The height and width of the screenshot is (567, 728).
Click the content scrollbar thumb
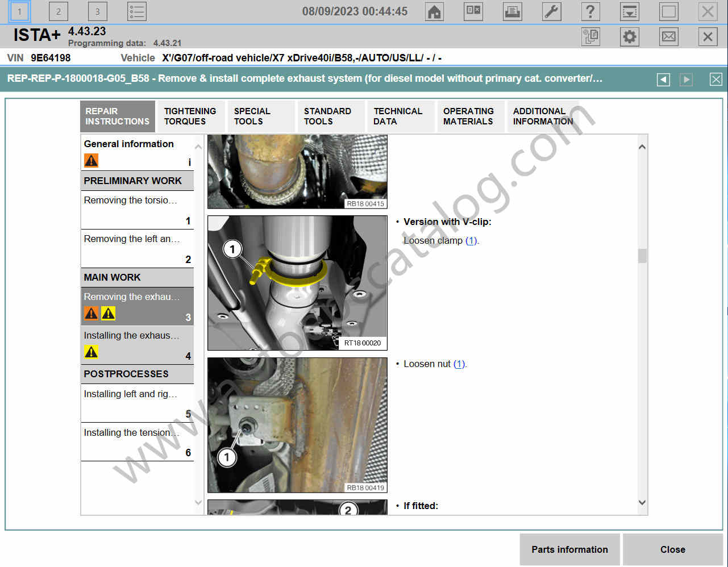pos(642,256)
